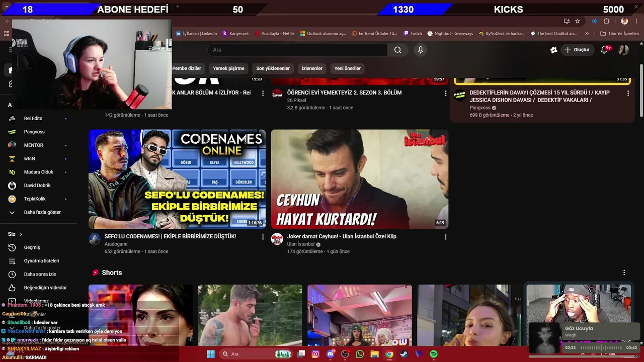Select the Yemek pişirme filter chip
Viewport: 644px width, 362px height.
point(228,68)
